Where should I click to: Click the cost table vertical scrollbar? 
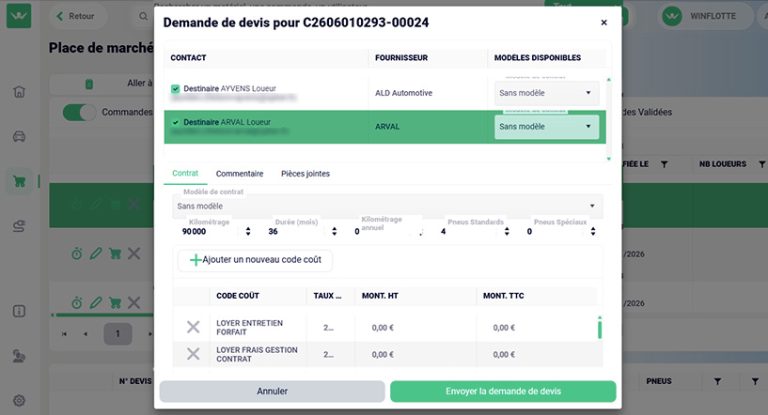tap(600, 327)
